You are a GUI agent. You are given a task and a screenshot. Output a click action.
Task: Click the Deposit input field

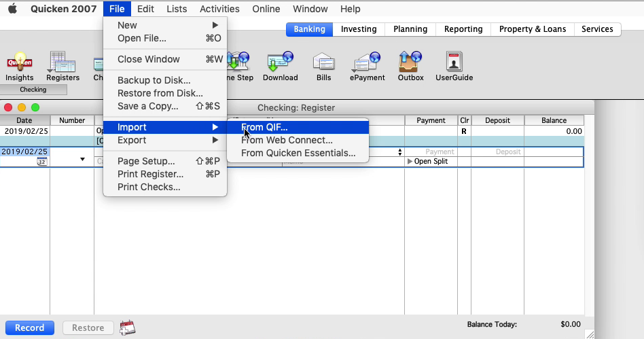497,152
